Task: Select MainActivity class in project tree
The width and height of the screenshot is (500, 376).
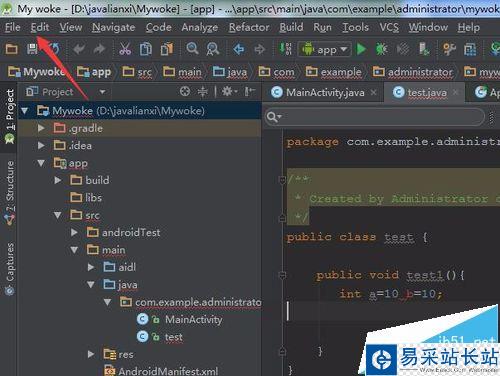Action: (180, 319)
